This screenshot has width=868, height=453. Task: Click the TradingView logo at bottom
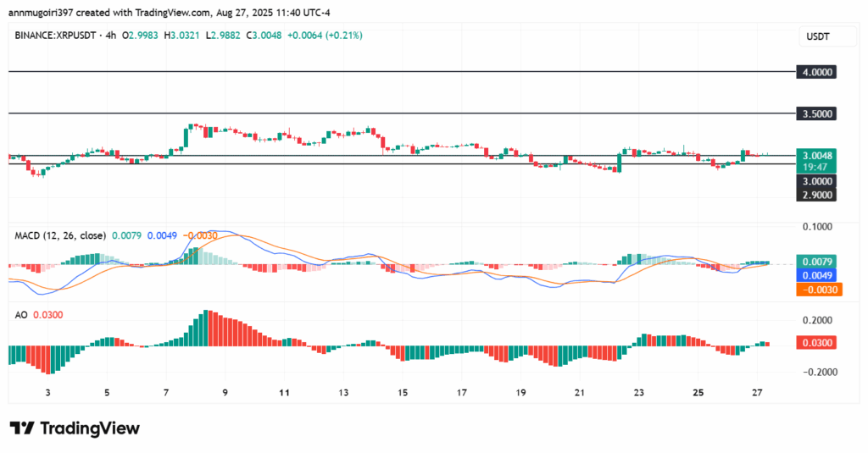pyautogui.click(x=75, y=428)
